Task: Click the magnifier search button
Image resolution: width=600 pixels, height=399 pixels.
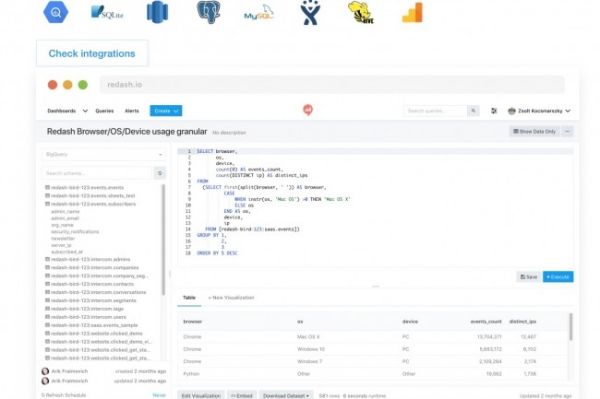Action: [x=473, y=111]
